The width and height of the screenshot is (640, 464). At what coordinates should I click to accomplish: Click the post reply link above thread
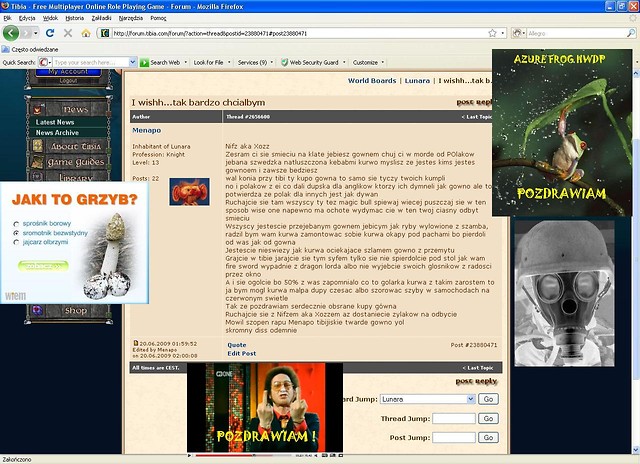click(474, 102)
